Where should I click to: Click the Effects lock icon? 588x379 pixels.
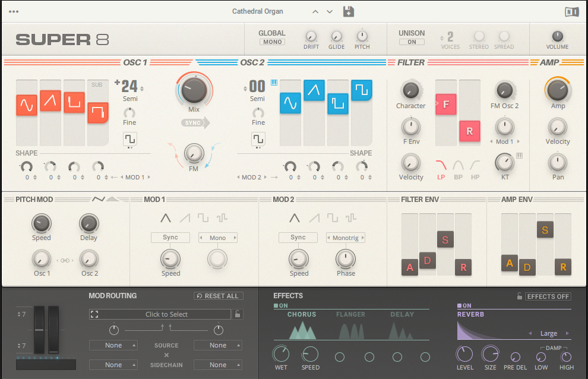[x=519, y=296]
